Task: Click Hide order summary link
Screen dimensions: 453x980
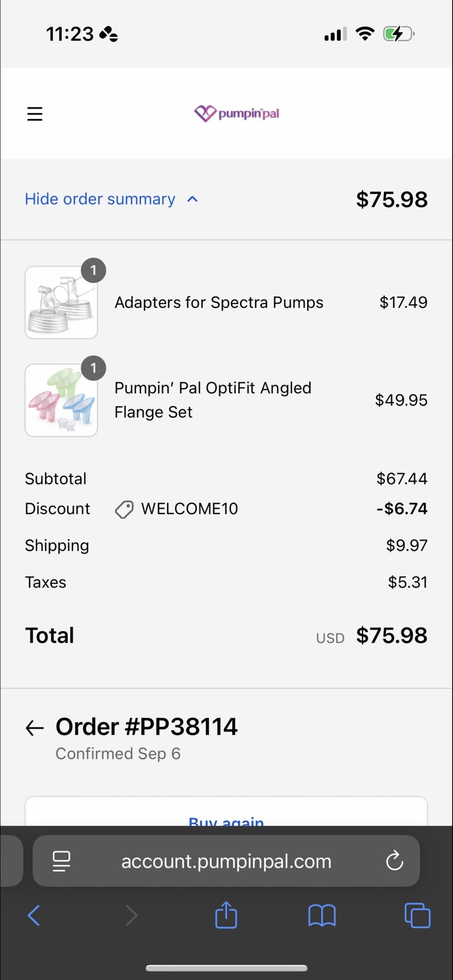Action: point(100,199)
